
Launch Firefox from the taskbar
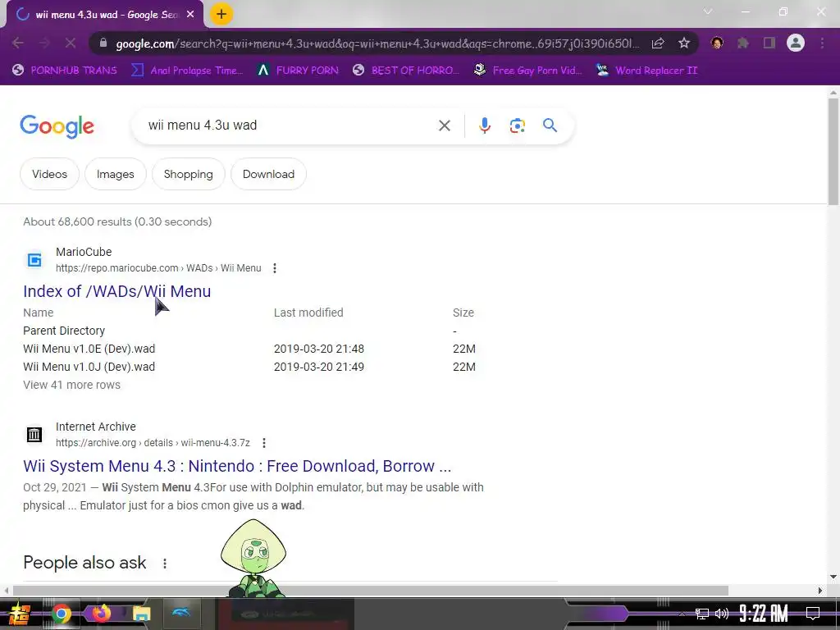102,614
